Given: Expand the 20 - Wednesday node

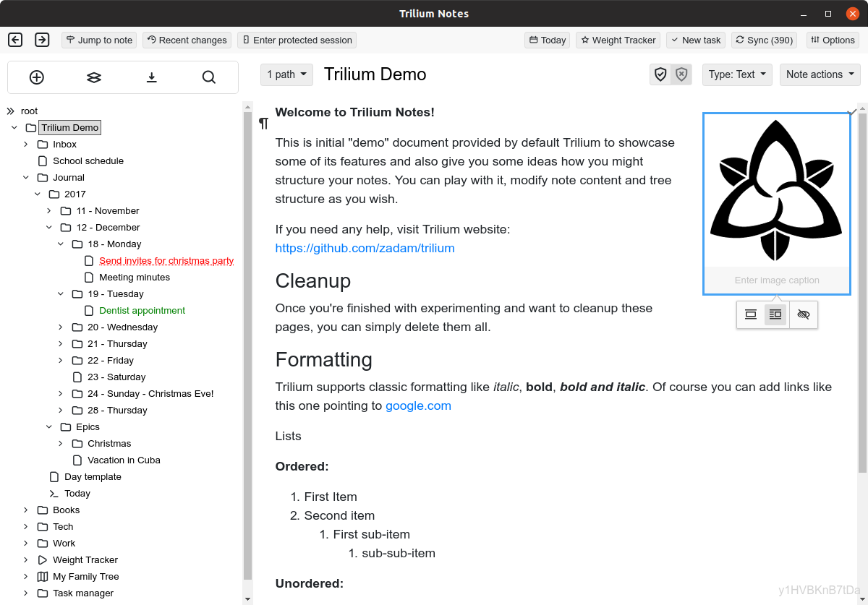Looking at the screenshot, I should tap(61, 327).
